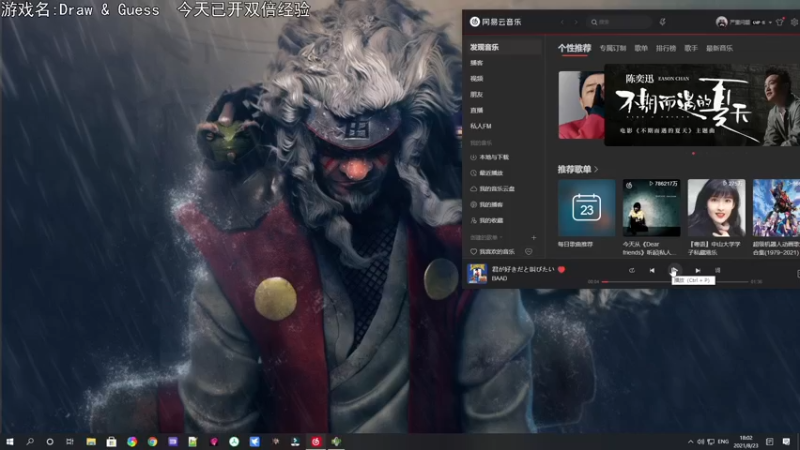Switch to 最新音乐 tab

(x=719, y=48)
